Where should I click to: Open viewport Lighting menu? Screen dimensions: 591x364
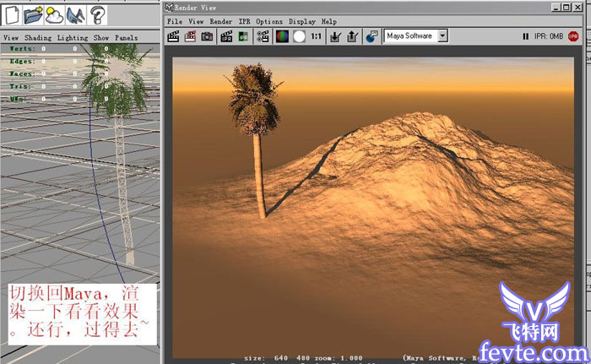click(x=73, y=38)
